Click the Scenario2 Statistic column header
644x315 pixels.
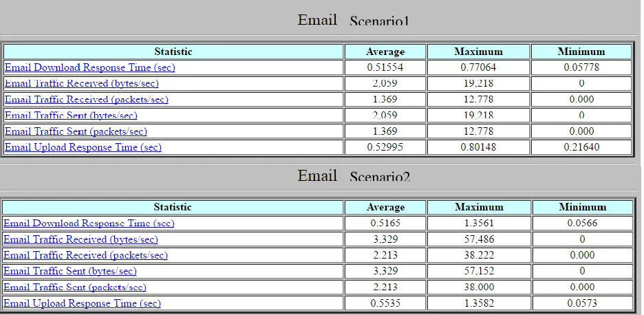point(173,208)
